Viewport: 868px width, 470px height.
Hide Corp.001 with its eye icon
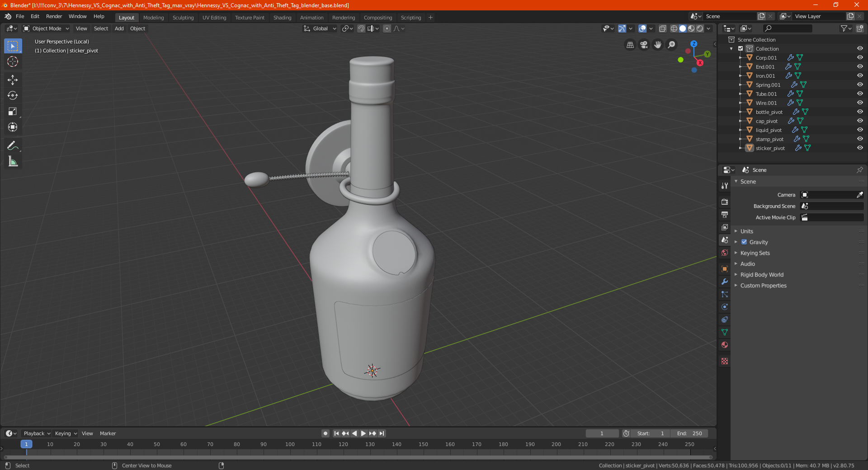[860, 57]
